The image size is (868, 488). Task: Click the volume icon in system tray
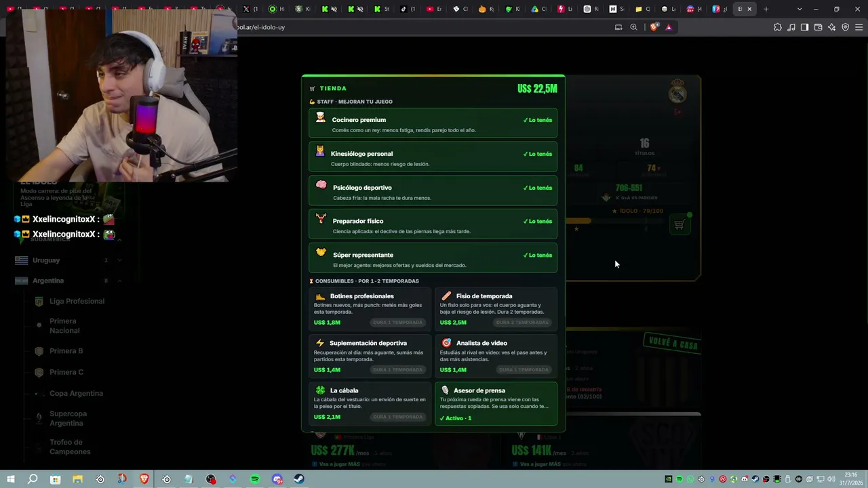(831, 479)
